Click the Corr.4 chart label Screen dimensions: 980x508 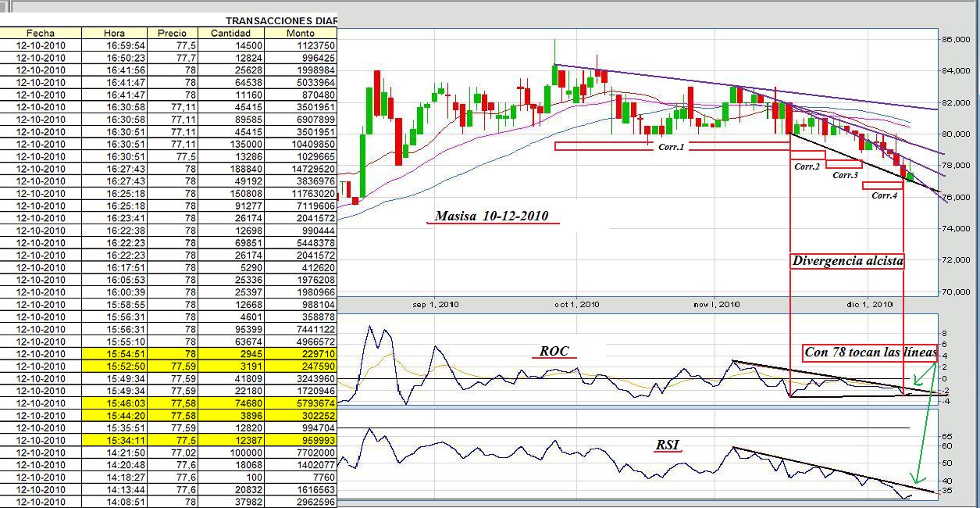click(x=884, y=195)
